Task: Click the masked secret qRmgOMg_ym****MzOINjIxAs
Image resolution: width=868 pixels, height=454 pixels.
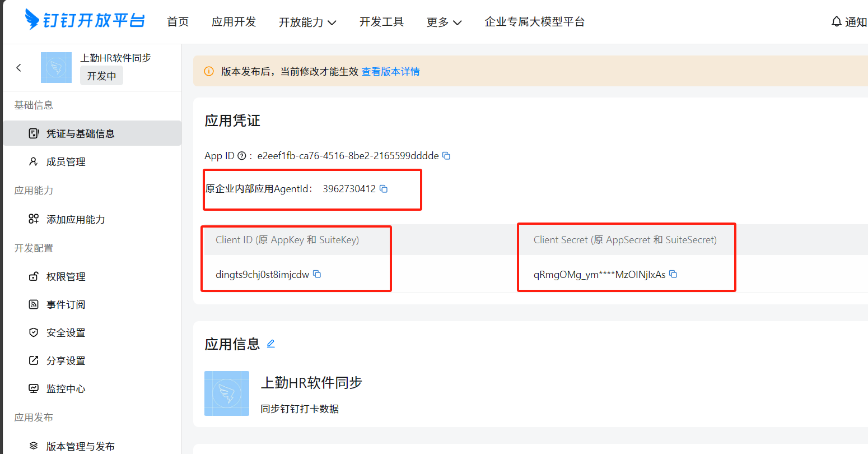Action: [600, 274]
